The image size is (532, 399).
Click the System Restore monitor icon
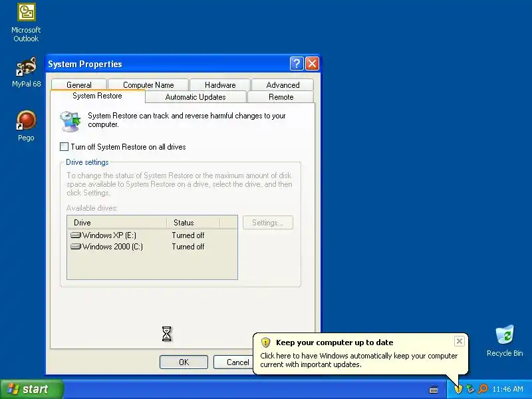[x=70, y=121]
